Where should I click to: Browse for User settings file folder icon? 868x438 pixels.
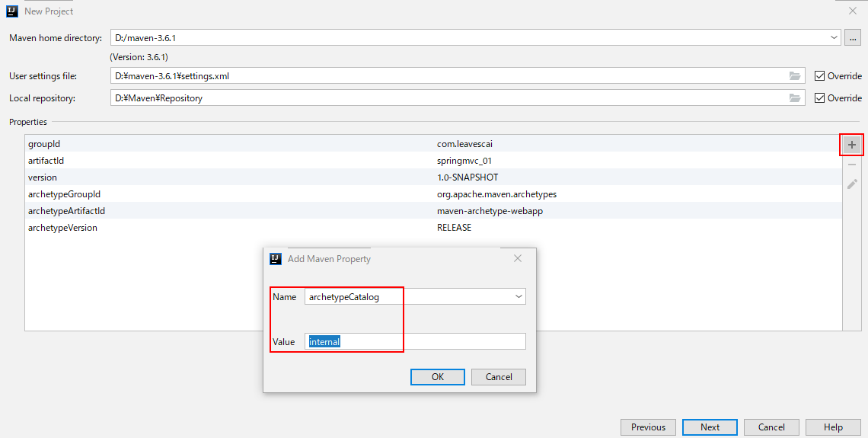pos(795,76)
